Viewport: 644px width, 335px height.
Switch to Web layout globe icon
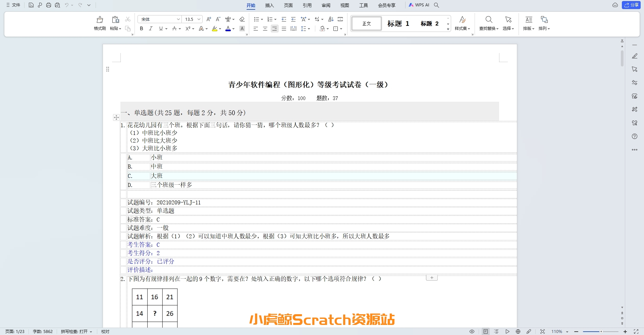[x=518, y=332]
